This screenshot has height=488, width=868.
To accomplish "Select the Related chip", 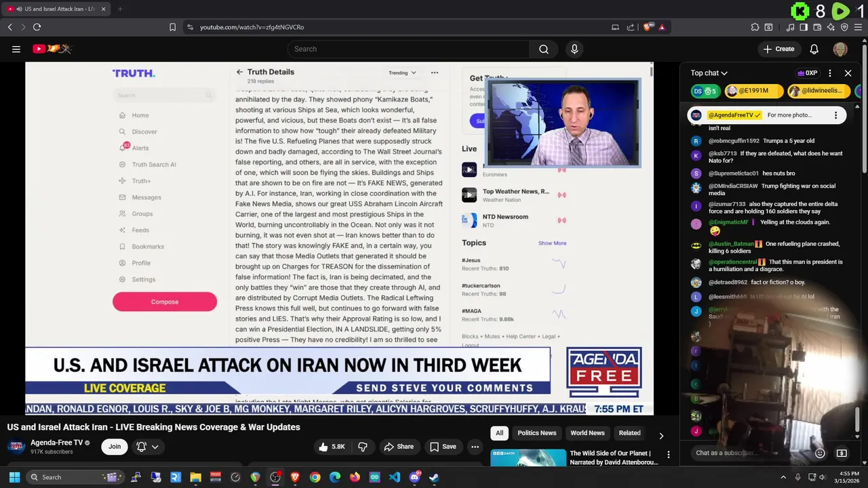I will (629, 433).
